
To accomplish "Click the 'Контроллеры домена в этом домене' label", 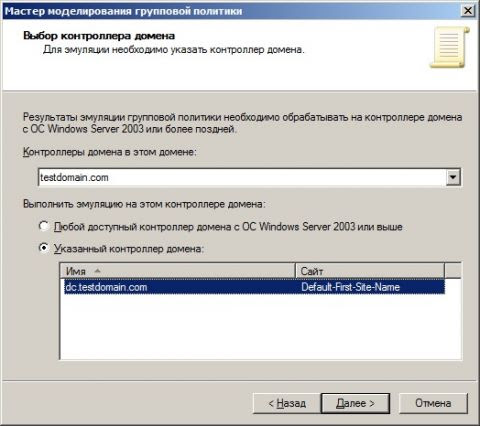I will tap(110, 152).
